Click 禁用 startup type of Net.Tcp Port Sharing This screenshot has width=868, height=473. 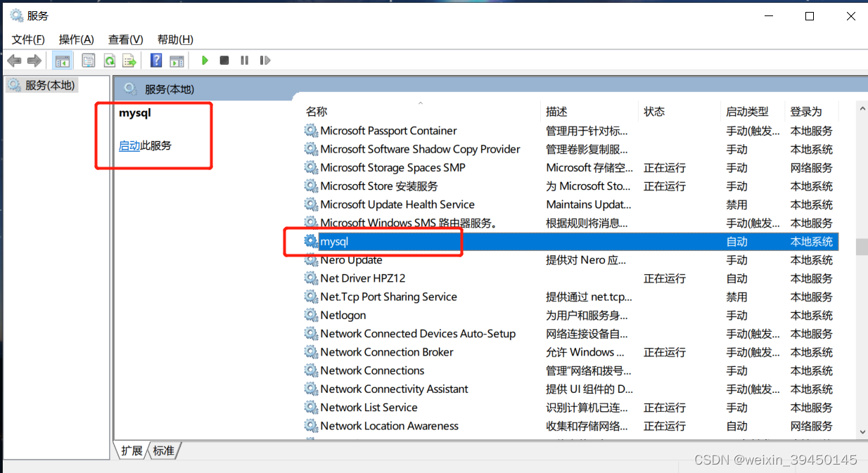[x=736, y=297]
